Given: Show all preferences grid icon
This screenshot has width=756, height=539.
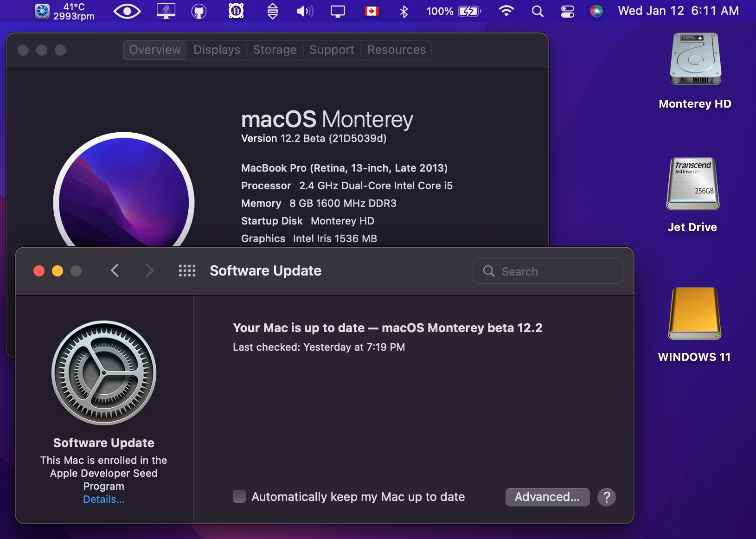Looking at the screenshot, I should tap(187, 271).
